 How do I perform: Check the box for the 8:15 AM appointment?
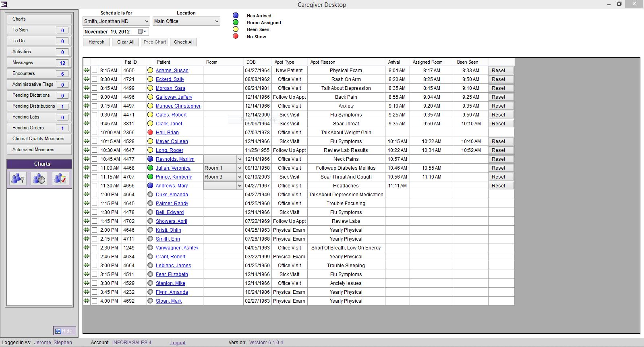click(94, 71)
